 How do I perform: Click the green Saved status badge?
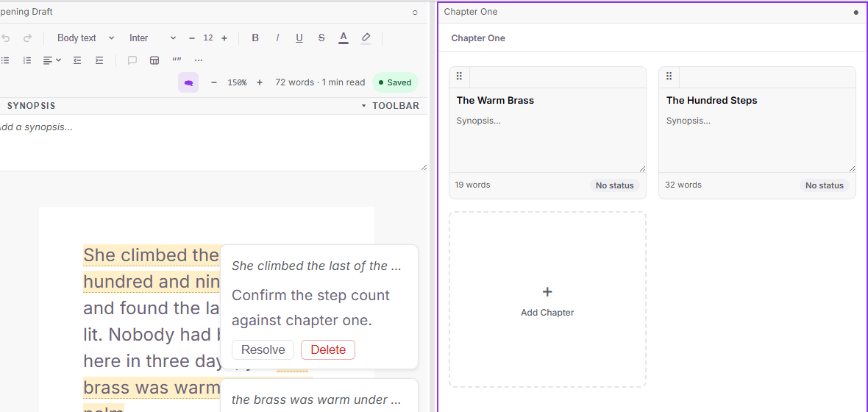point(395,82)
